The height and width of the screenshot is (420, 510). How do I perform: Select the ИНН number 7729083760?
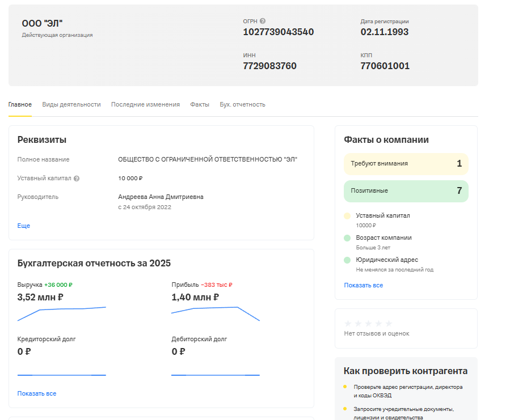(x=269, y=66)
